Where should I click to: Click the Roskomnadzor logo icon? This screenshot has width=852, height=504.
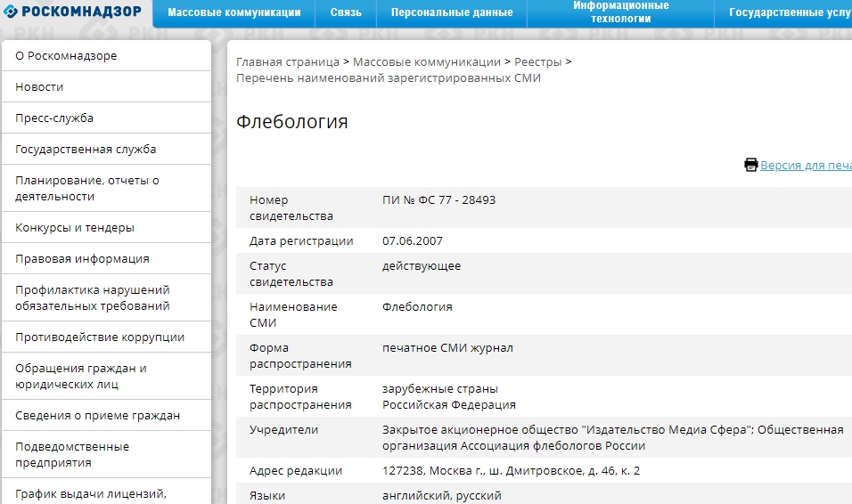coord(10,12)
